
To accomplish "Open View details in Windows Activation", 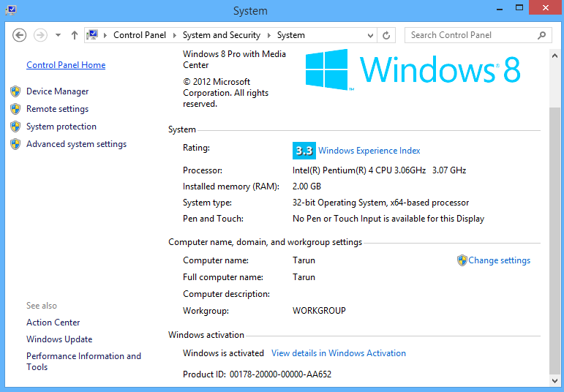I will 338,353.
